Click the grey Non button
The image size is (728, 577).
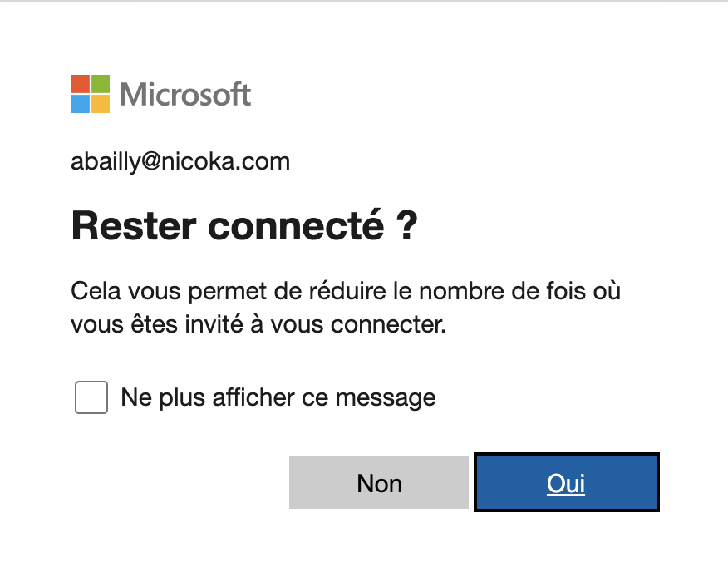[x=379, y=482]
